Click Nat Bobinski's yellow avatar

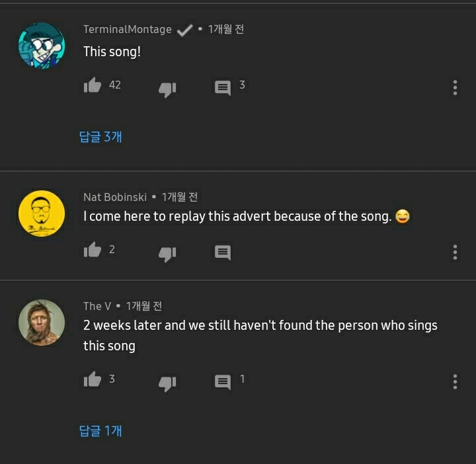pyautogui.click(x=42, y=214)
